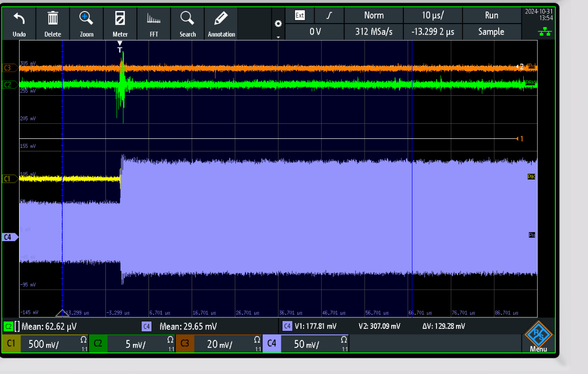Open the Norm trigger mode selector
This screenshot has height=374, width=588.
[374, 16]
